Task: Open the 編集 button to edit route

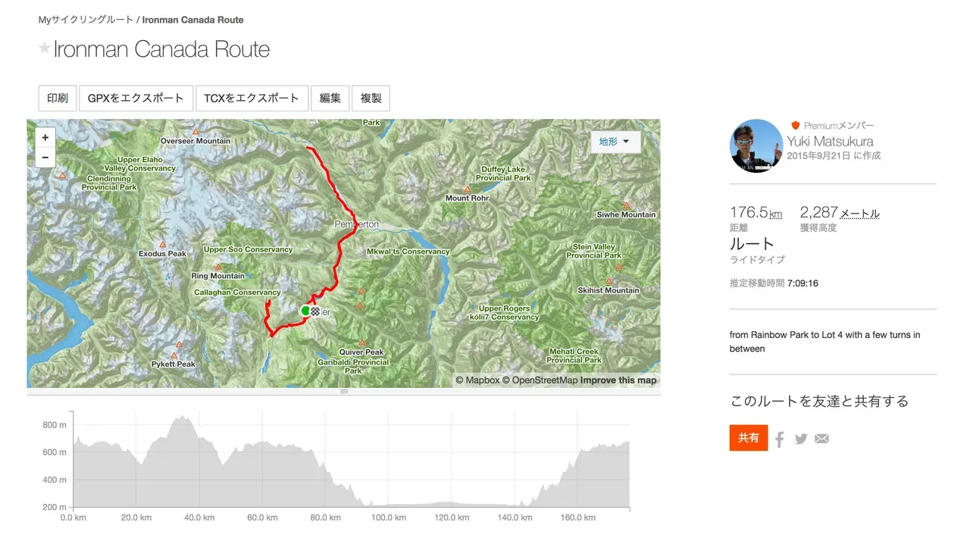Action: pos(330,98)
